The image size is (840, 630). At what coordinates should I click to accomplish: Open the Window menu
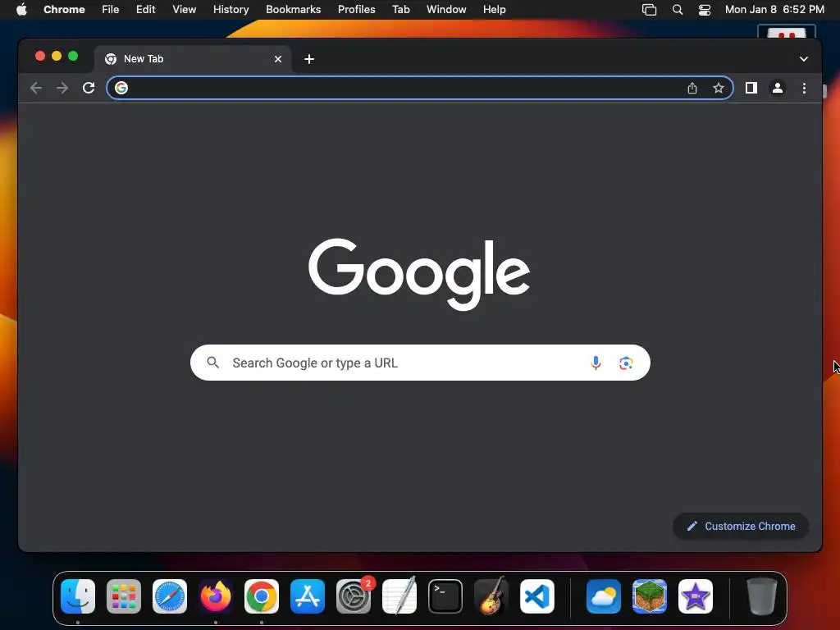446,9
